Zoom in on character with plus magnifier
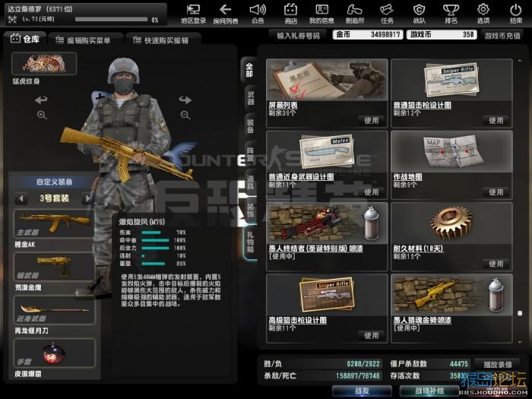This screenshot has width=532, height=399. point(42,115)
